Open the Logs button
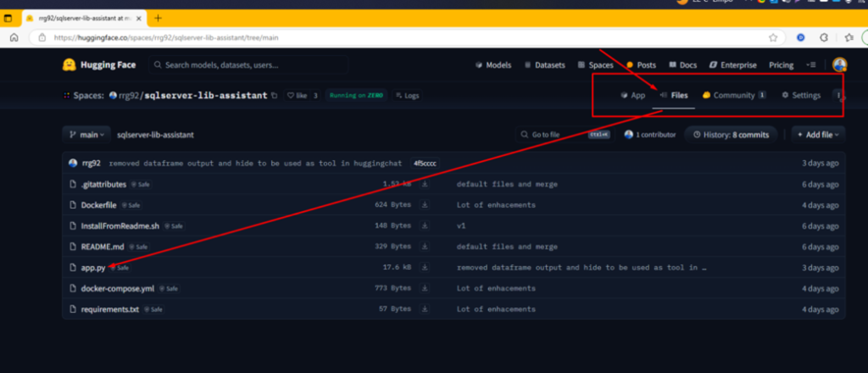Viewport: 868px width, 373px height. 406,96
